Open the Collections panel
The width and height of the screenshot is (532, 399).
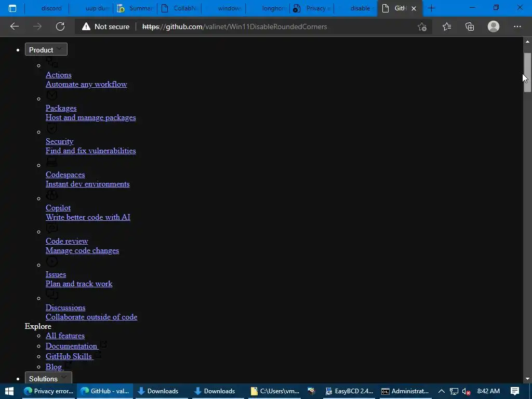point(470,26)
